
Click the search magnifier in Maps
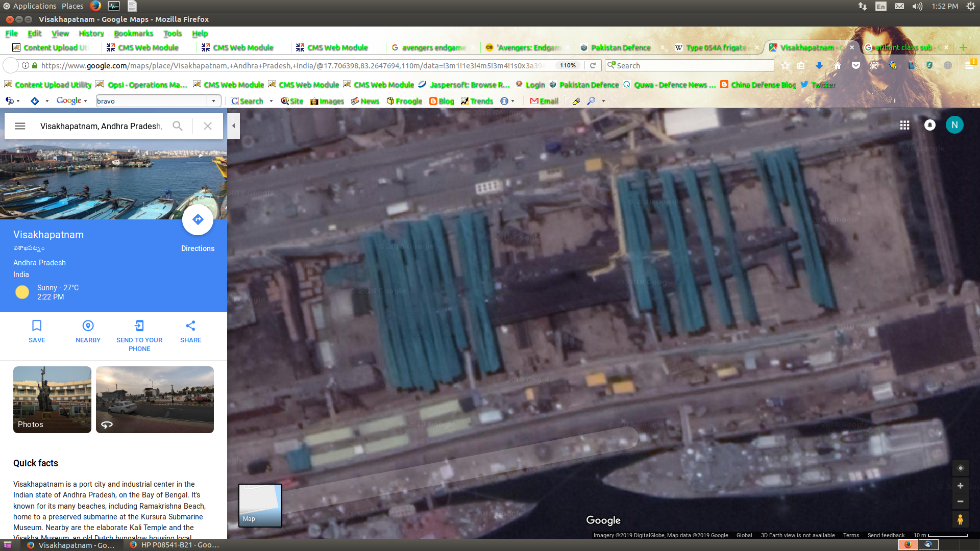177,126
